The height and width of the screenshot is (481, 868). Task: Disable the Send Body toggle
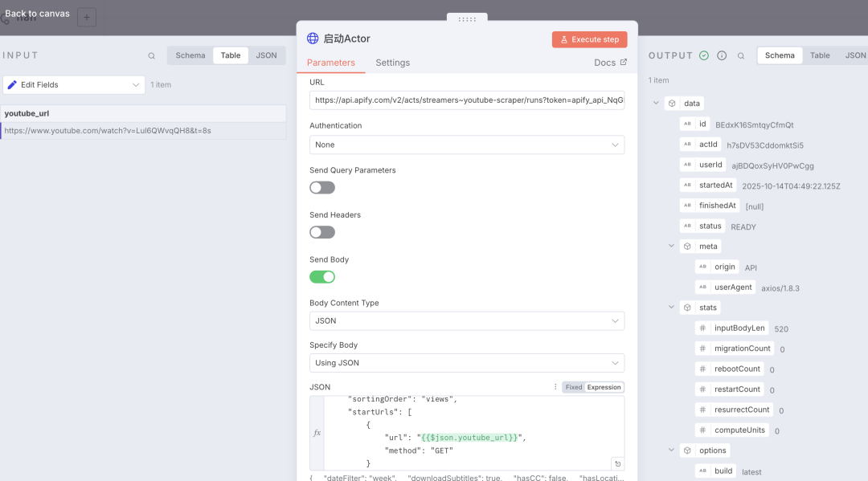click(322, 277)
